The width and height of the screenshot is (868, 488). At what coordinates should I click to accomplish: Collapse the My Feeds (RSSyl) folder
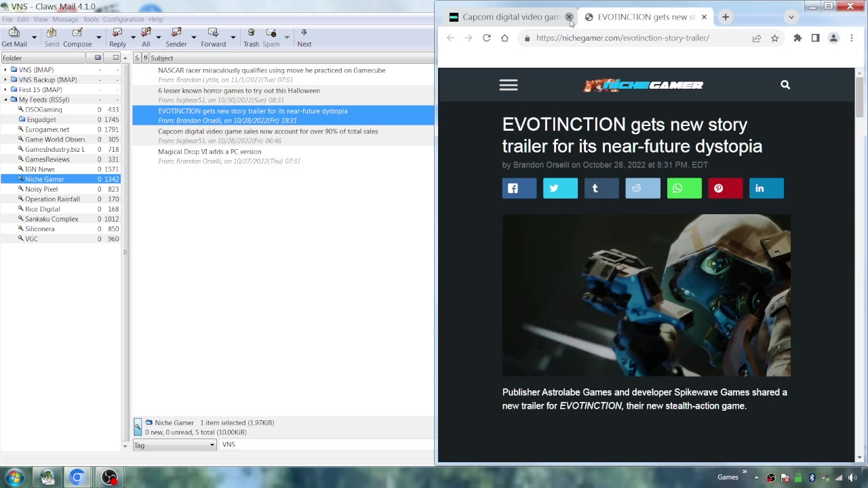point(5,100)
